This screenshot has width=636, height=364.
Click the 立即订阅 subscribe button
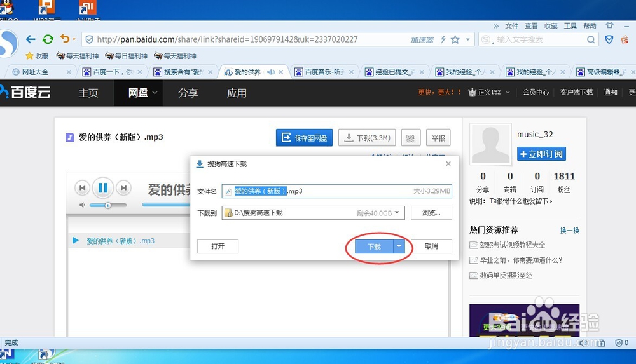[541, 154]
